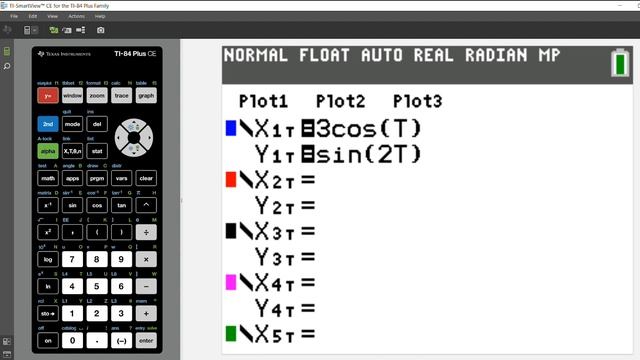This screenshot has width=640, height=360.
Task: Click the caret exponent key
Action: [x=146, y=205]
